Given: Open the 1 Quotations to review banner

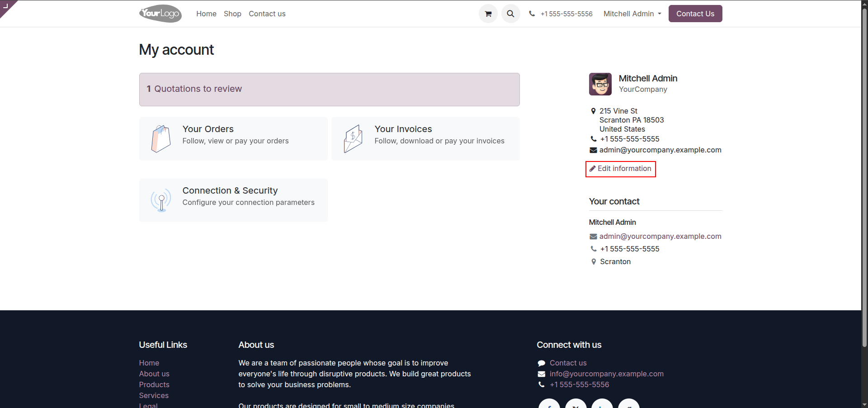Looking at the screenshot, I should pyautogui.click(x=330, y=90).
